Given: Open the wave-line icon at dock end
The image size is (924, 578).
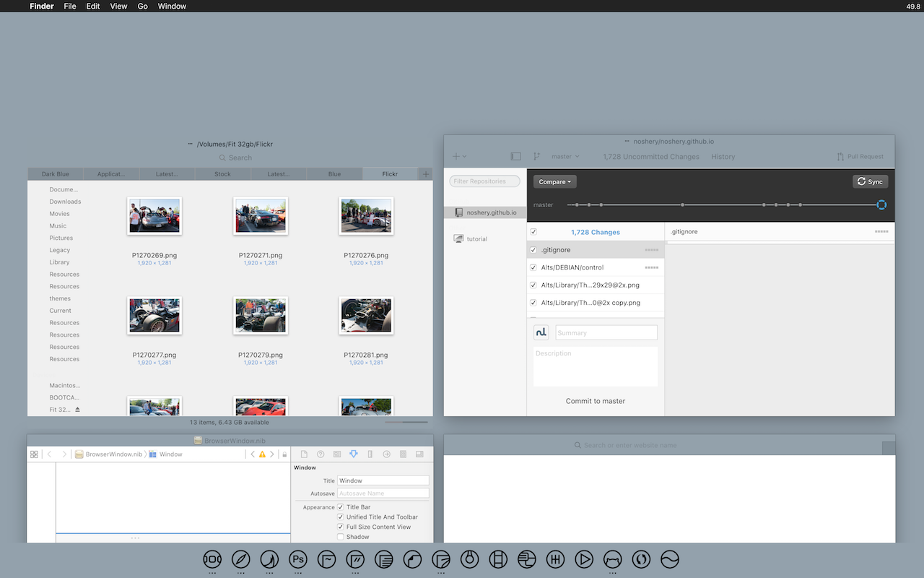Looking at the screenshot, I should tap(670, 559).
